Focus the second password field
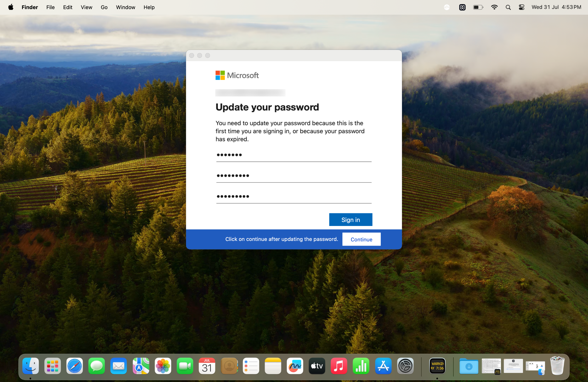Viewport: 588px width, 382px height. [294, 176]
